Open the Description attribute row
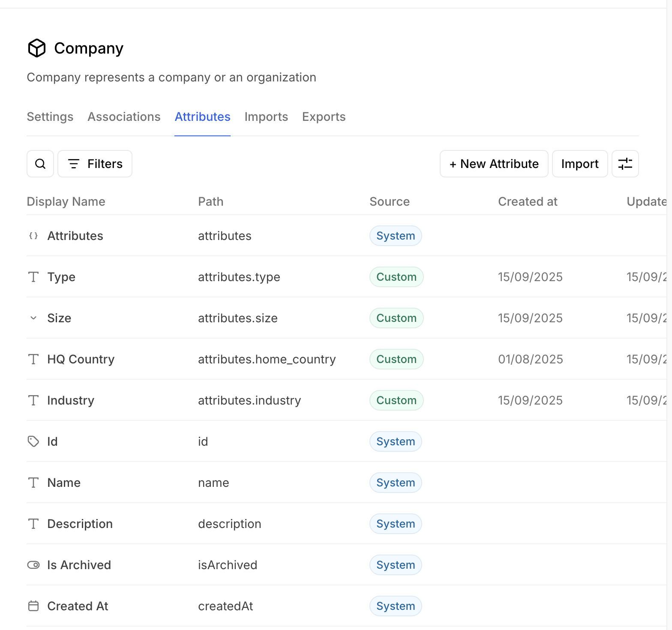This screenshot has width=672, height=630. tap(80, 524)
